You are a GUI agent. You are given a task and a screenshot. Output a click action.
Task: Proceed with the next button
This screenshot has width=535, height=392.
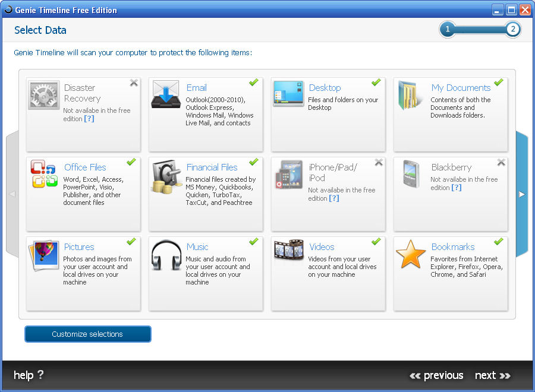[x=493, y=375]
